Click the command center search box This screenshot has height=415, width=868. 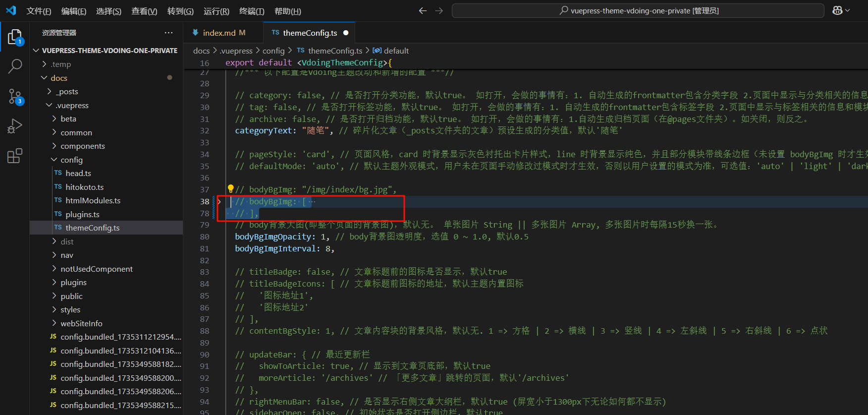tap(638, 10)
